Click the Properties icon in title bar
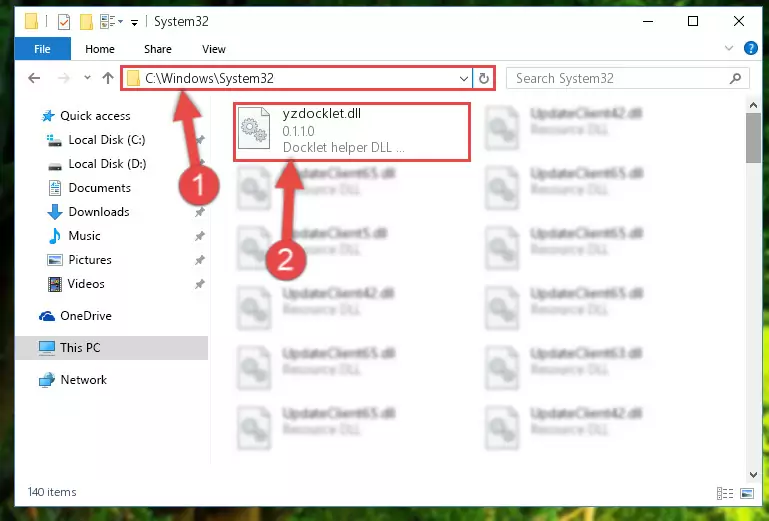Viewport: 769px width, 521px height. pyautogui.click(x=64, y=22)
